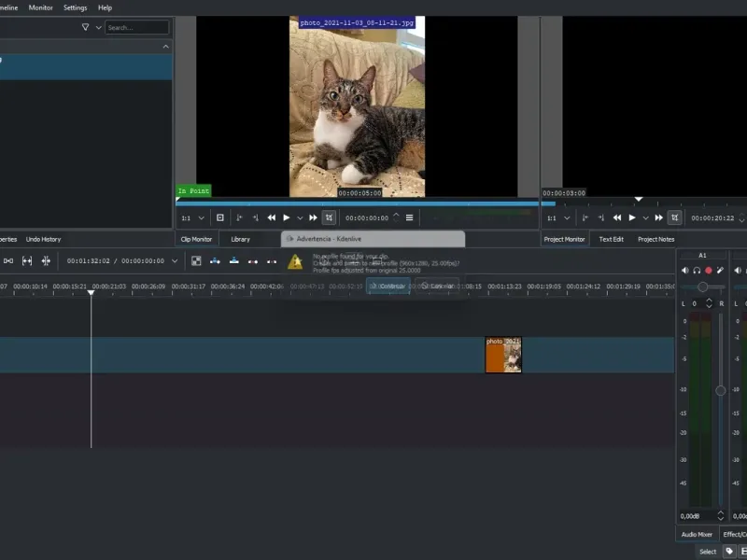Image resolution: width=747 pixels, height=560 pixels.
Task: Click fit zoom to project icon
Action: point(27,261)
